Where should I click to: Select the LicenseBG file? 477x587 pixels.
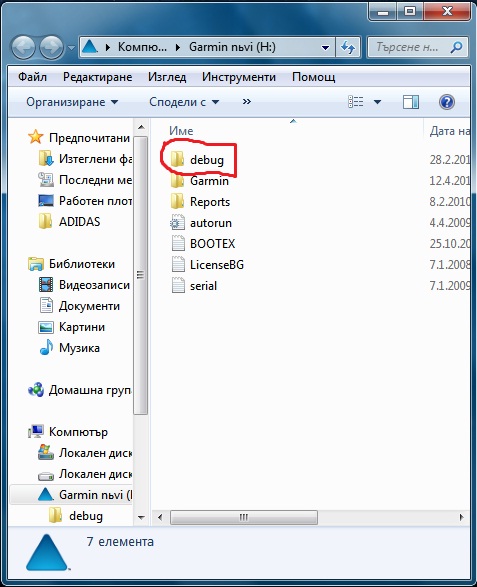[x=217, y=265]
